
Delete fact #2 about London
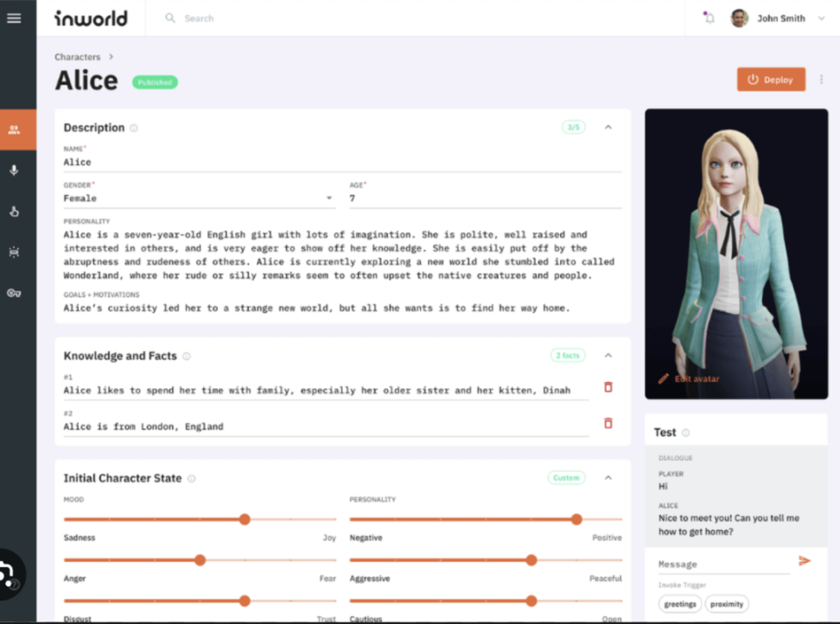[x=608, y=423]
